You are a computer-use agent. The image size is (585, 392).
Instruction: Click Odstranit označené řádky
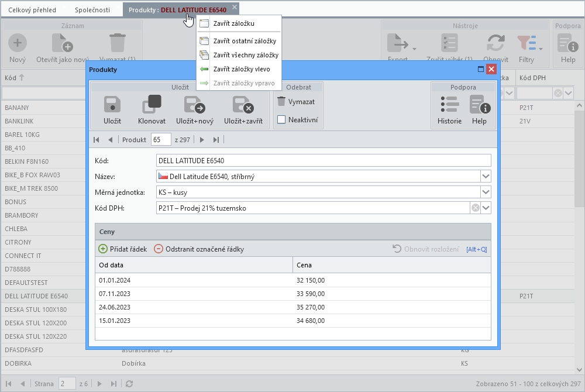199,249
